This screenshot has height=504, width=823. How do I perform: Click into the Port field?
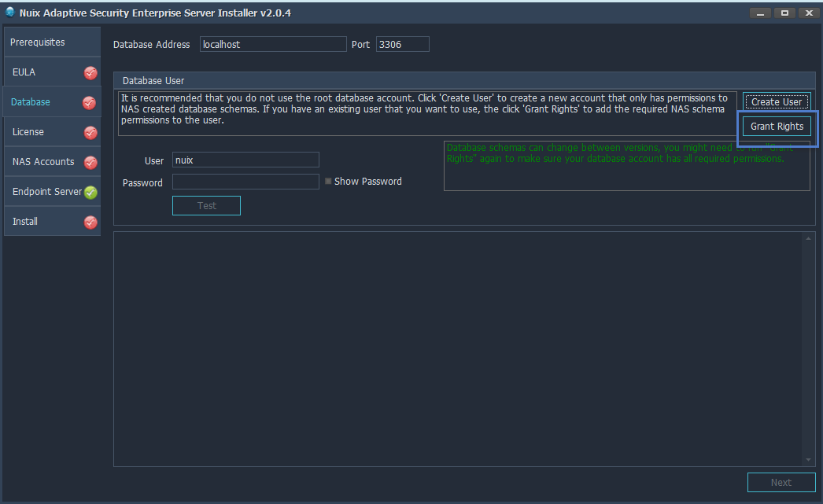point(403,44)
